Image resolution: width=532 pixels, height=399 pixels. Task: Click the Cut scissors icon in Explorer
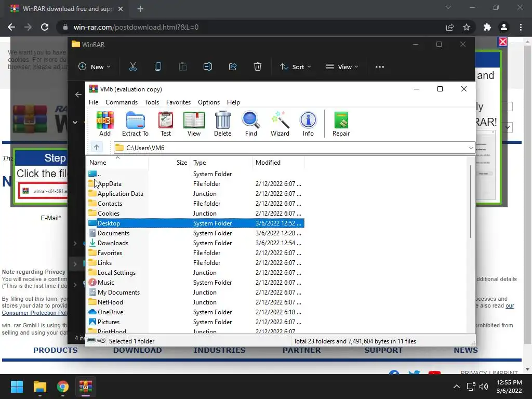point(132,67)
